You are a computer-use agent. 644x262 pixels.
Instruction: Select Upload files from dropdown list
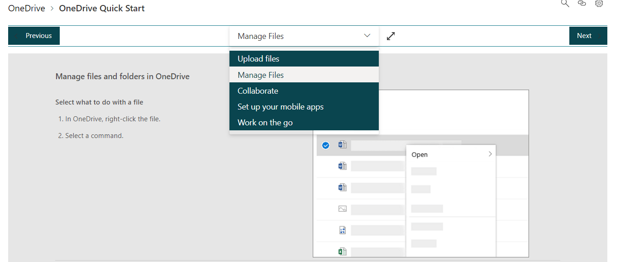click(x=304, y=59)
